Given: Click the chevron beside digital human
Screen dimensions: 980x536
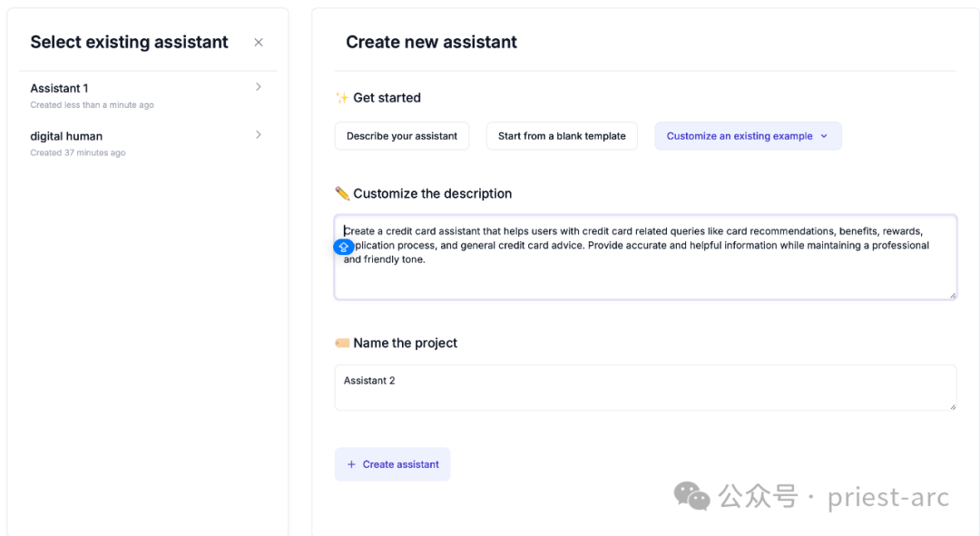Looking at the screenshot, I should point(259,135).
